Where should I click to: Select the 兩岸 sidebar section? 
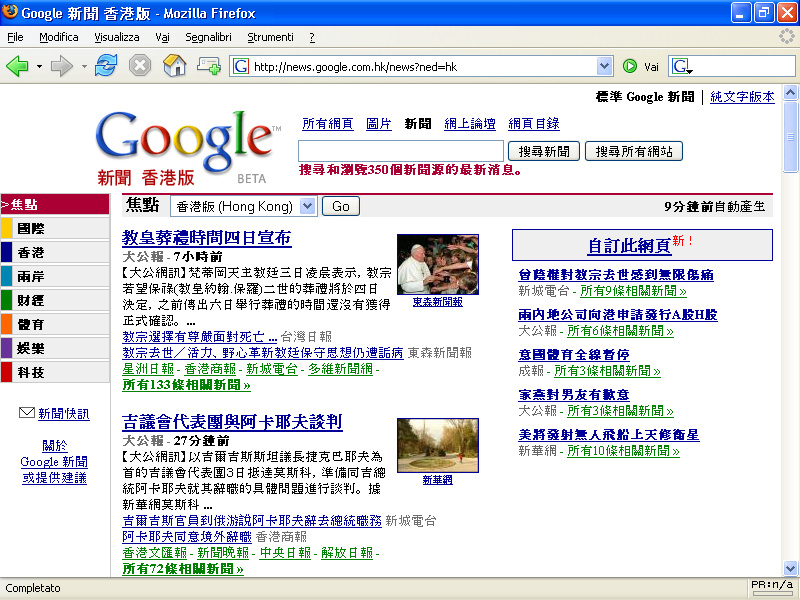55,277
